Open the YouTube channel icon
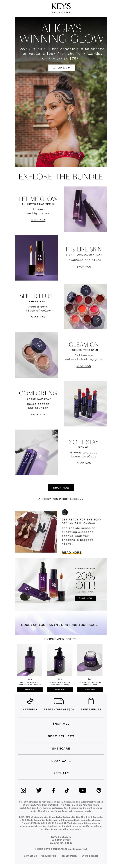 83,790
